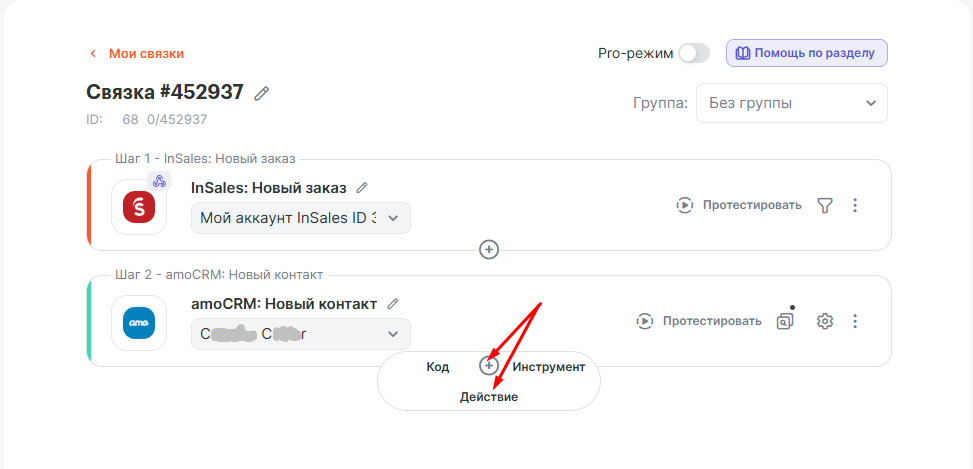The image size is (973, 469).
Task: Choose Действие from the add menu
Action: [x=489, y=397]
